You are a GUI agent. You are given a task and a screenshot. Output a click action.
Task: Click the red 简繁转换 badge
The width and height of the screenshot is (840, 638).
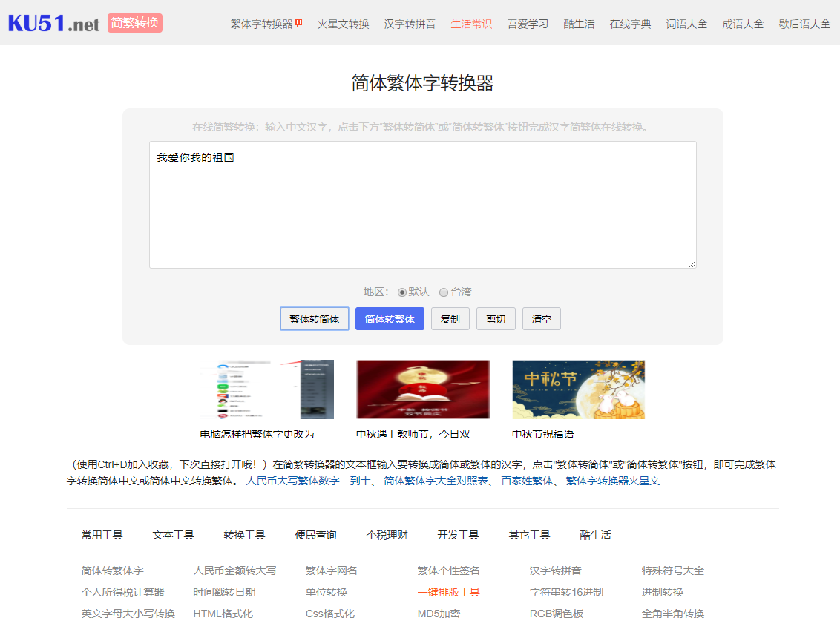pyautogui.click(x=135, y=23)
